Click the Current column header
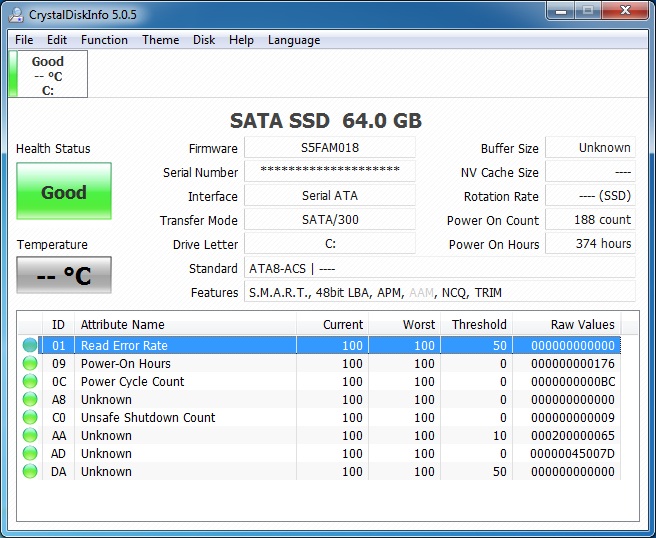The width and height of the screenshot is (656, 538). pyautogui.click(x=333, y=324)
